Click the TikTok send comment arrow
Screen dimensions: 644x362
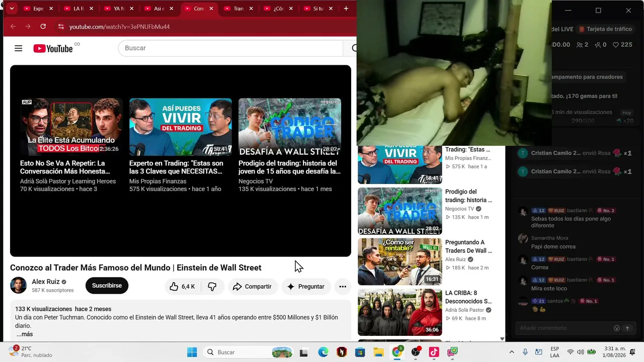click(627, 328)
